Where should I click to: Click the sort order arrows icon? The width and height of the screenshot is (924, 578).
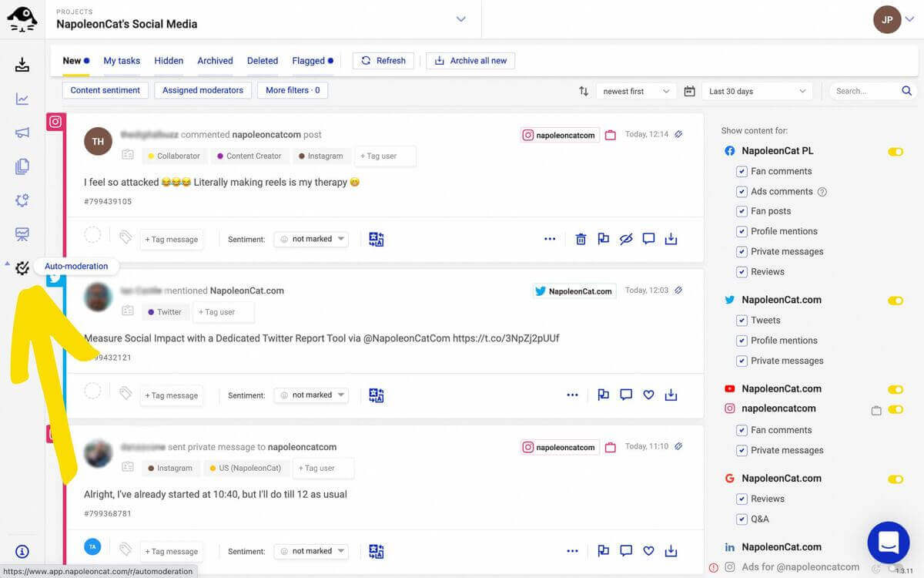(x=584, y=91)
